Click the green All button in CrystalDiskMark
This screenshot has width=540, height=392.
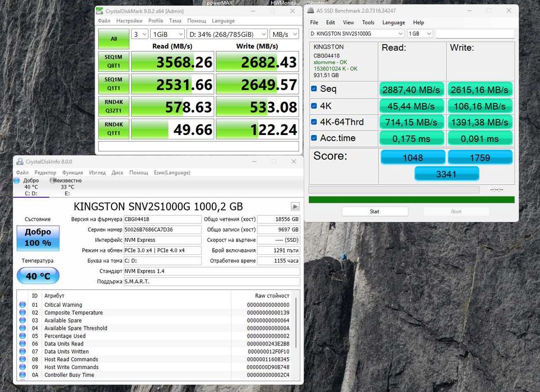click(x=114, y=39)
